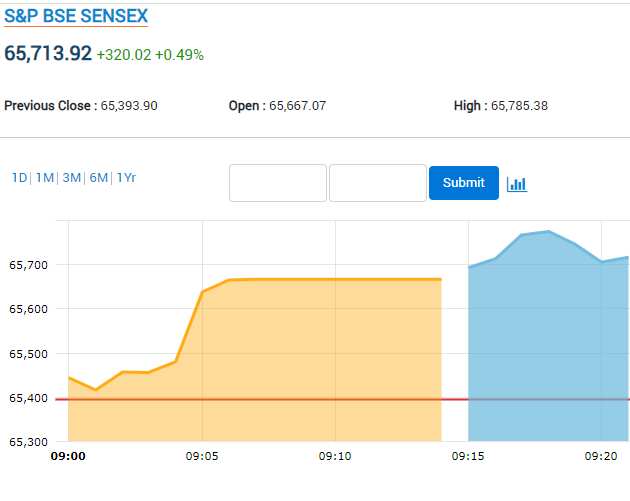Click the blue Submit button

tap(464, 183)
